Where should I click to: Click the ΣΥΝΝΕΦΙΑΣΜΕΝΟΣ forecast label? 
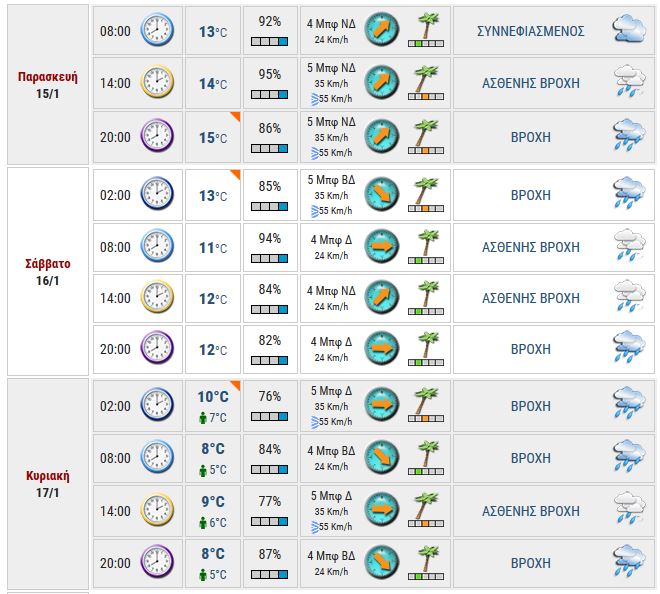pyautogui.click(x=530, y=31)
